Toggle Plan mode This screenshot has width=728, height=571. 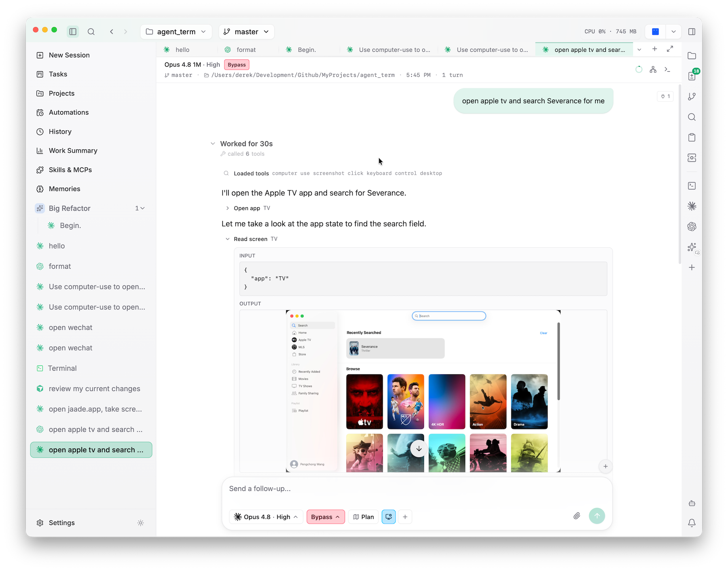[x=363, y=517]
